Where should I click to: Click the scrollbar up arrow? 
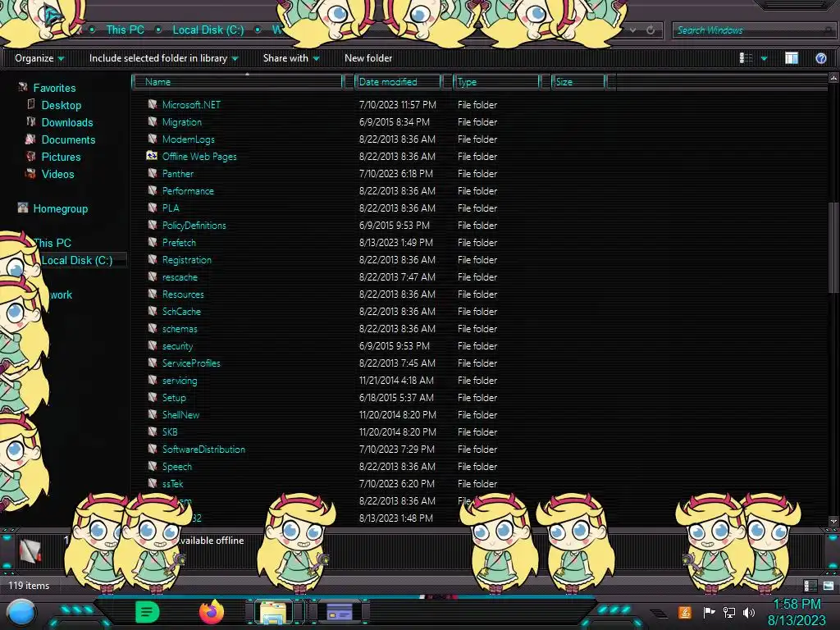(833, 78)
